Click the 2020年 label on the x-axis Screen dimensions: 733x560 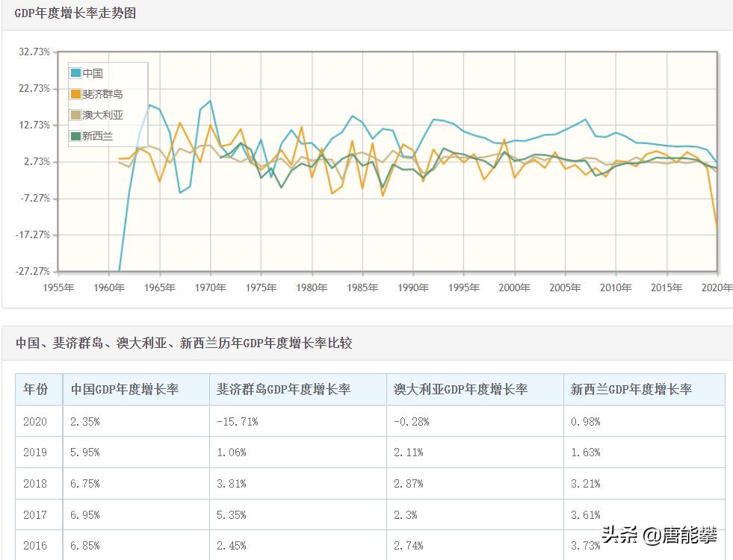point(717,287)
